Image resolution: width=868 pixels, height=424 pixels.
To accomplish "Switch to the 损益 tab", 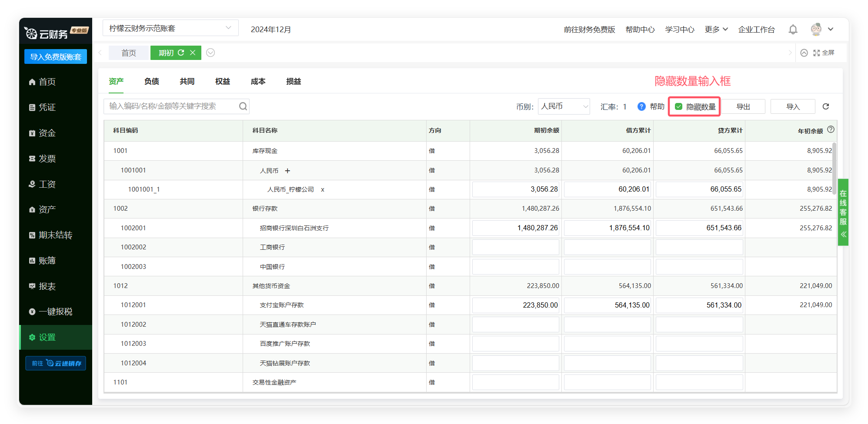I will [x=294, y=81].
